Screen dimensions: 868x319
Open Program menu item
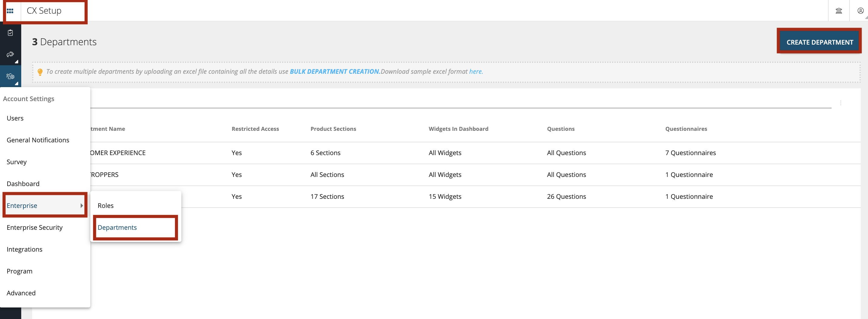[x=45, y=271]
